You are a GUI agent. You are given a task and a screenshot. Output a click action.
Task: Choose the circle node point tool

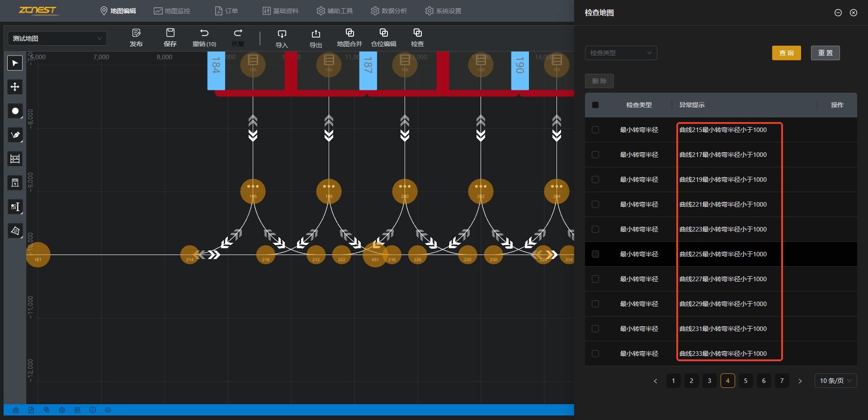(x=15, y=111)
